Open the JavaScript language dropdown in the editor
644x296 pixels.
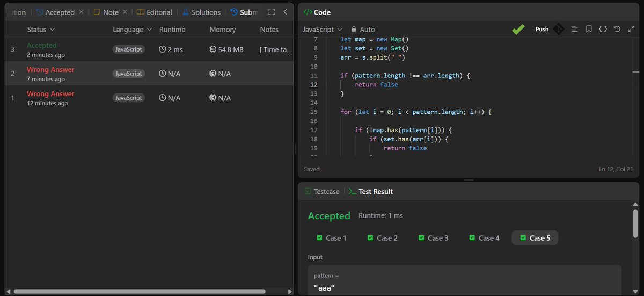[323, 30]
